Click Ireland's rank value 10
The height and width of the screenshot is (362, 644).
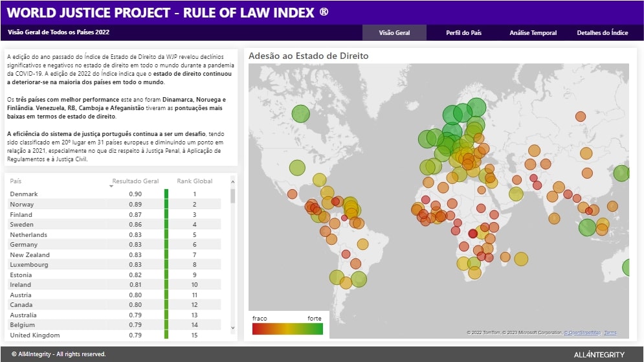(x=195, y=285)
